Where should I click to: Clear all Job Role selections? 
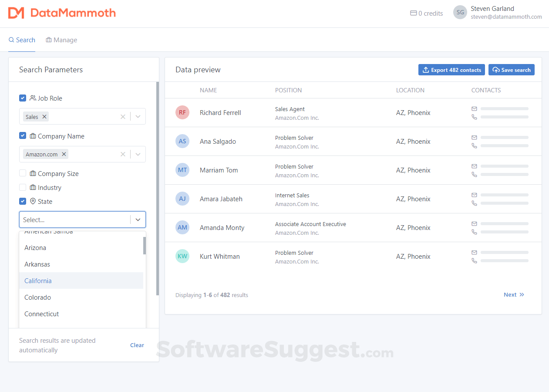(x=123, y=117)
